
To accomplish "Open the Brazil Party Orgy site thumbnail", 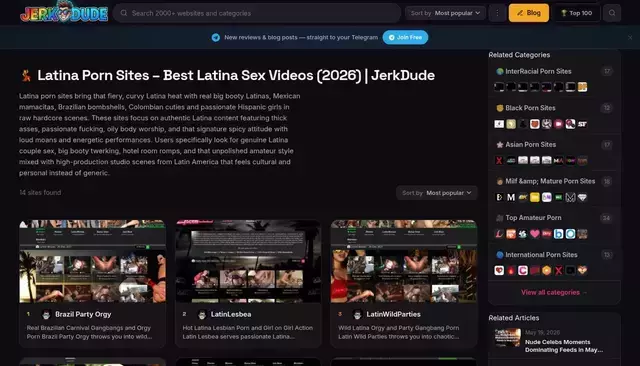I will pyautogui.click(x=93, y=261).
